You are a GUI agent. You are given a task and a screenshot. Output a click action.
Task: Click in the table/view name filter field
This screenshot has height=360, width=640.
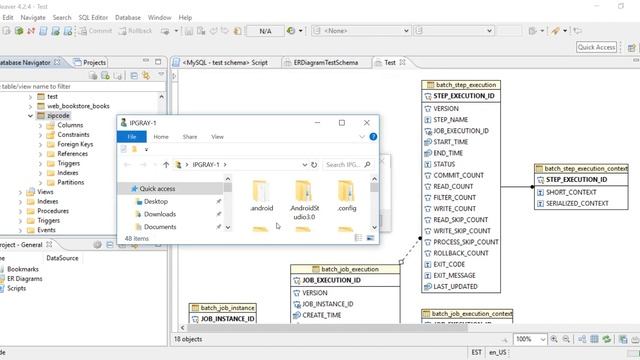[x=82, y=87]
